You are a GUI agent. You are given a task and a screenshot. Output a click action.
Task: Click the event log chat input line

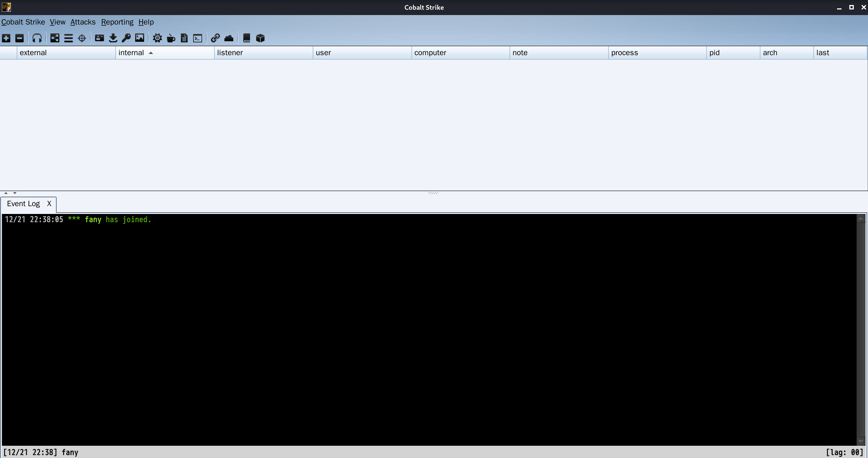point(270,452)
